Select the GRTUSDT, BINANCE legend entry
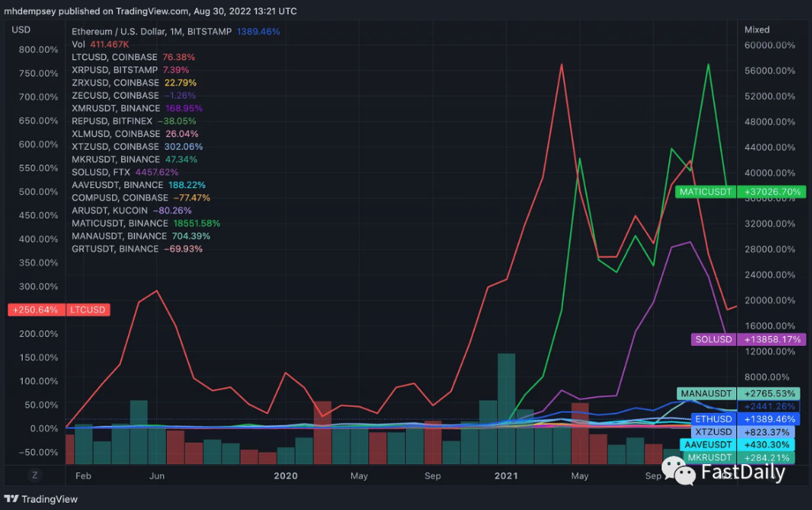 click(x=137, y=249)
